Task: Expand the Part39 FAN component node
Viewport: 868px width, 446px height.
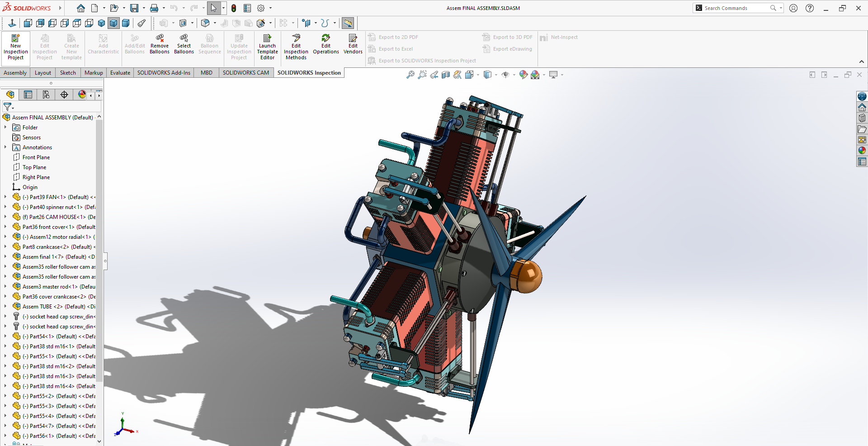Action: coord(5,197)
